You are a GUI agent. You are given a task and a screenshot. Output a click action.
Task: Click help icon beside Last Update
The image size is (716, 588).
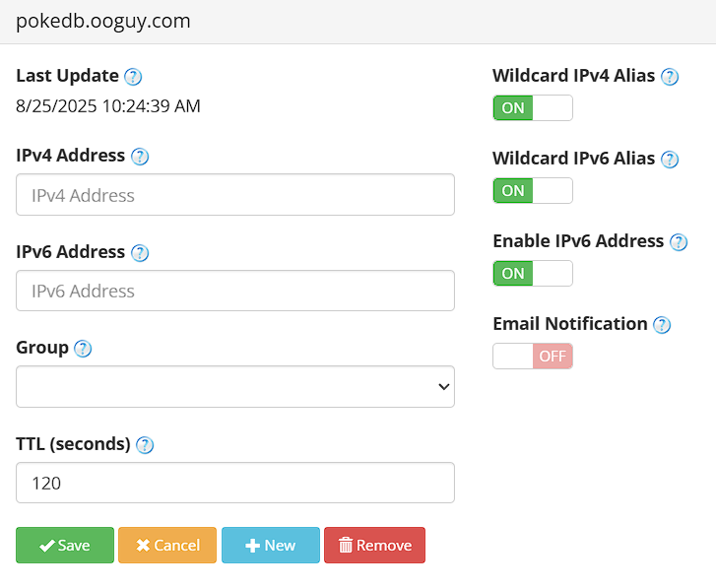point(133,77)
